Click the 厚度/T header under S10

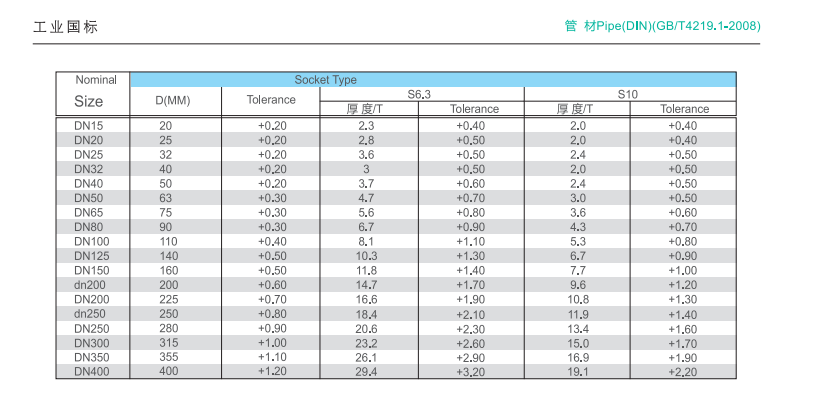click(x=575, y=109)
